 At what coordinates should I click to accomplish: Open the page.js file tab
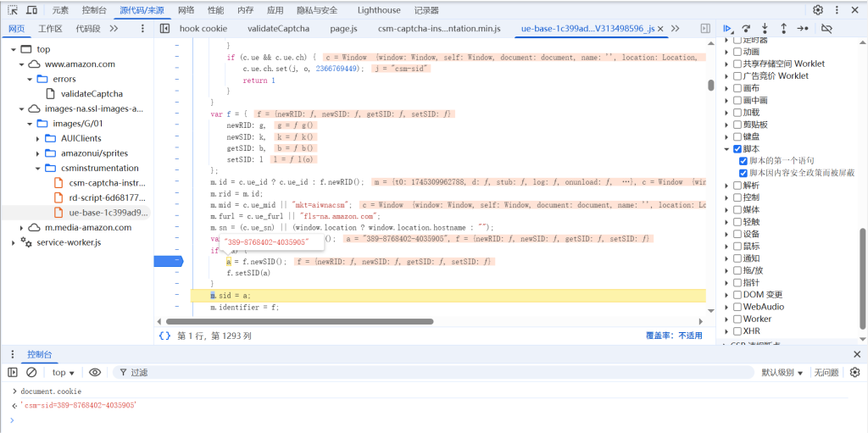click(343, 28)
